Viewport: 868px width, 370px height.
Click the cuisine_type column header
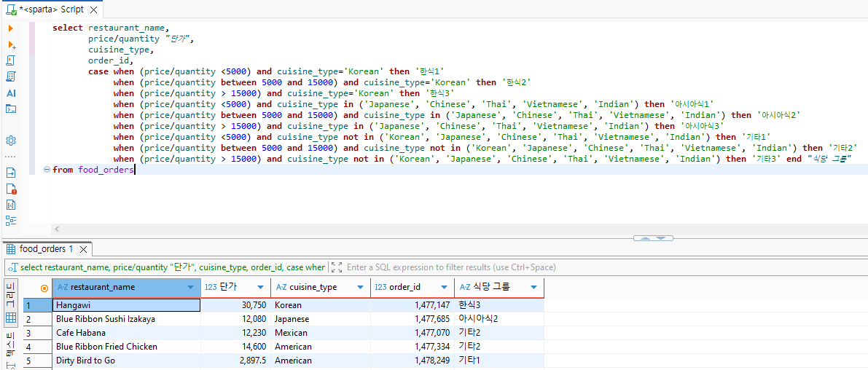click(x=321, y=288)
